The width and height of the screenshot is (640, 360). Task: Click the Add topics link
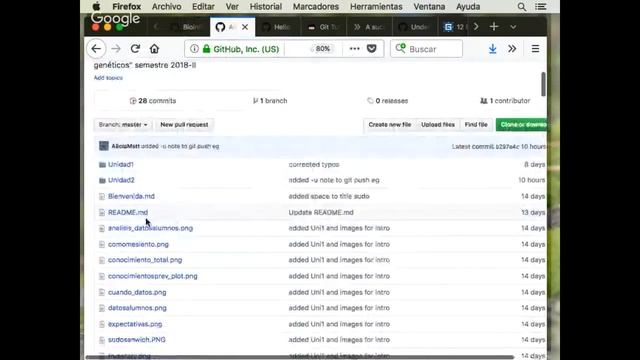[108, 78]
